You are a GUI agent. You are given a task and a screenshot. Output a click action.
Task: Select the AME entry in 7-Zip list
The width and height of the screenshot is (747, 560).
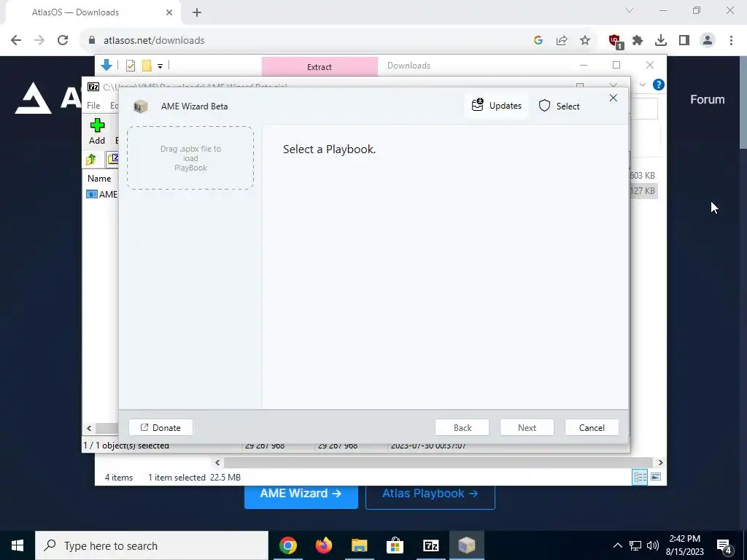(101, 194)
